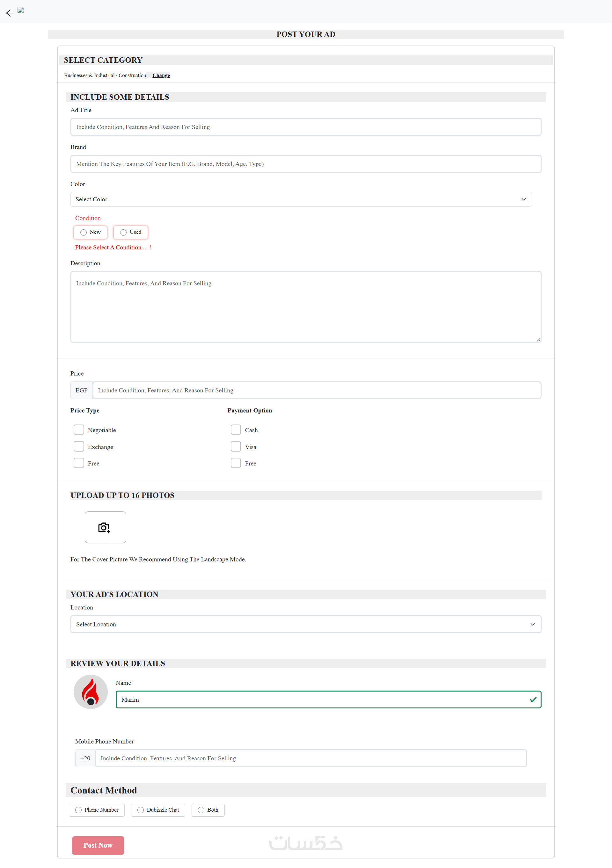
Task: Choose Both as contact method
Action: tap(201, 810)
